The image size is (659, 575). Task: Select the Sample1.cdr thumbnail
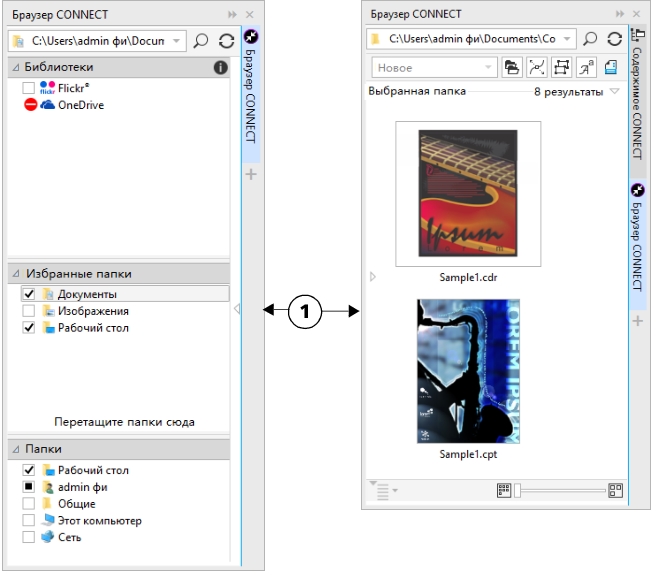(x=468, y=195)
